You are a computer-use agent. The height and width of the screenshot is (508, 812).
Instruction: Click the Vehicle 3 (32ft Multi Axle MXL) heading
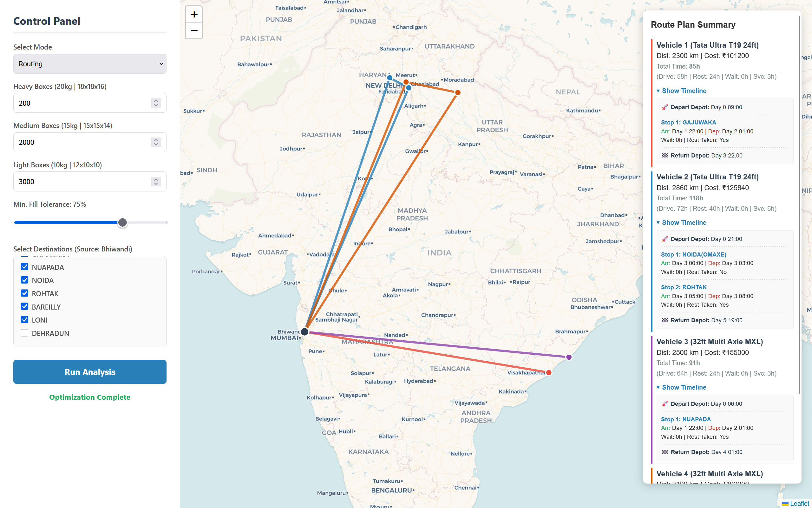click(710, 342)
